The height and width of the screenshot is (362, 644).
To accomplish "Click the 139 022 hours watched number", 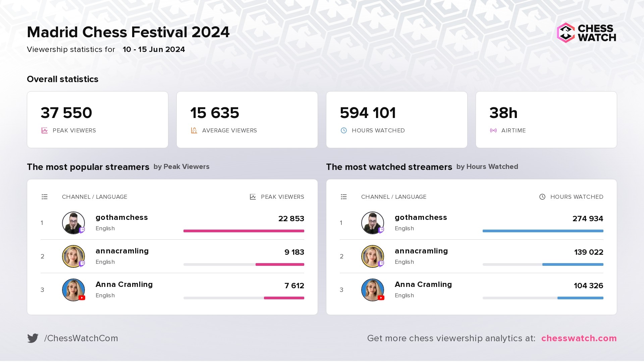I will click(x=589, y=252).
